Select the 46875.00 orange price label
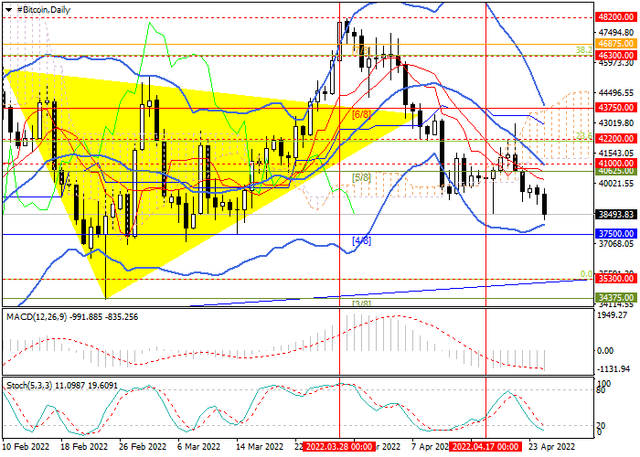This screenshot has width=640, height=457. tap(616, 44)
